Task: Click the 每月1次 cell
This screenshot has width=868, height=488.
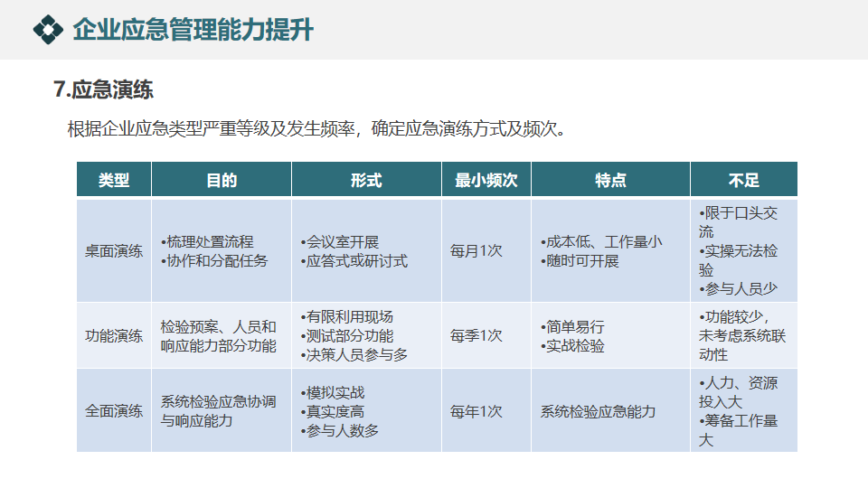Action: 486,250
